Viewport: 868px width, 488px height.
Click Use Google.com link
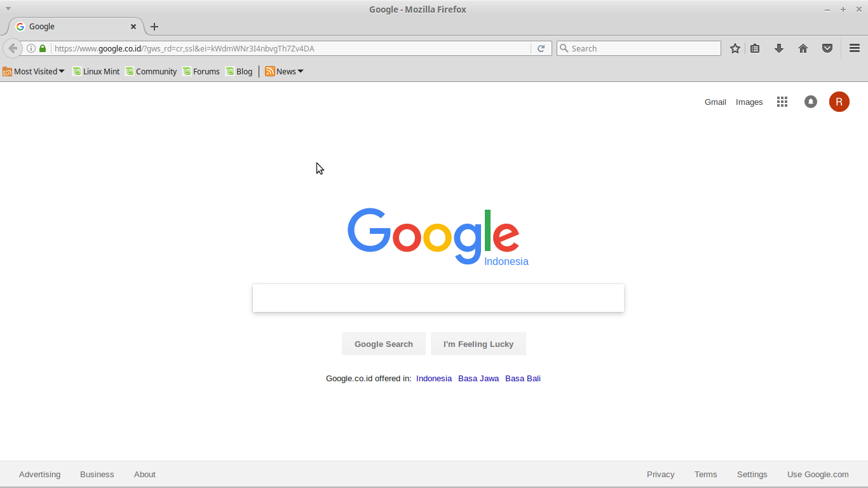[x=818, y=474]
